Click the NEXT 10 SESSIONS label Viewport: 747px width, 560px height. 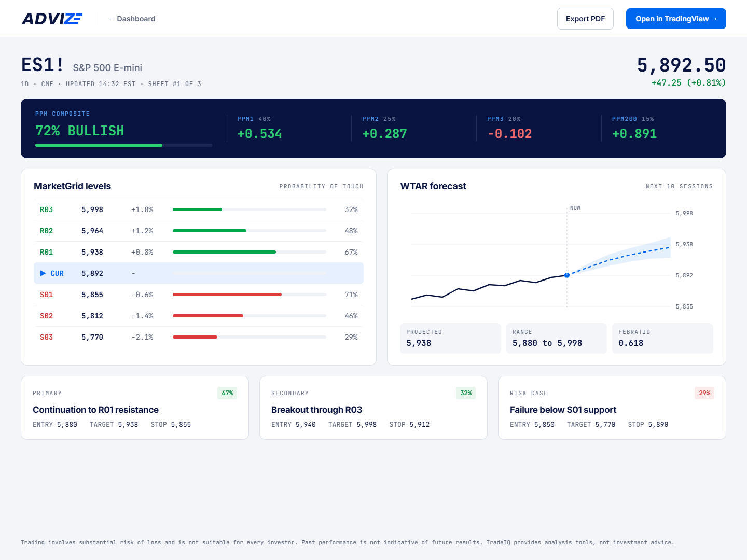click(x=679, y=186)
